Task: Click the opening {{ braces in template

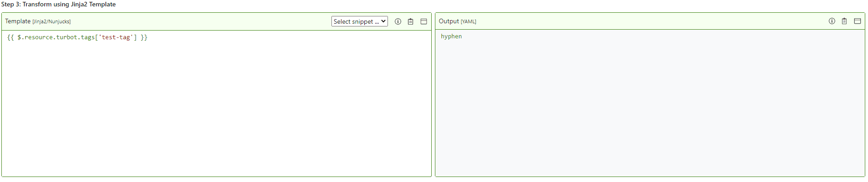Action: pos(10,37)
